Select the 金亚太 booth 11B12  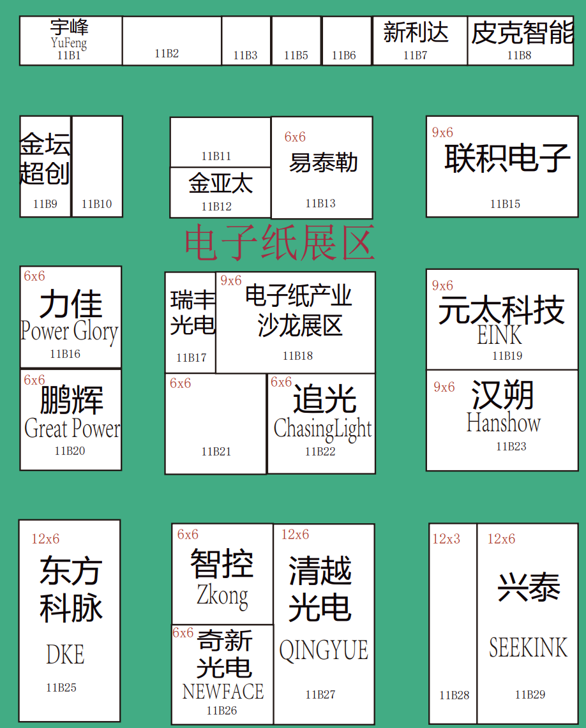click(221, 192)
